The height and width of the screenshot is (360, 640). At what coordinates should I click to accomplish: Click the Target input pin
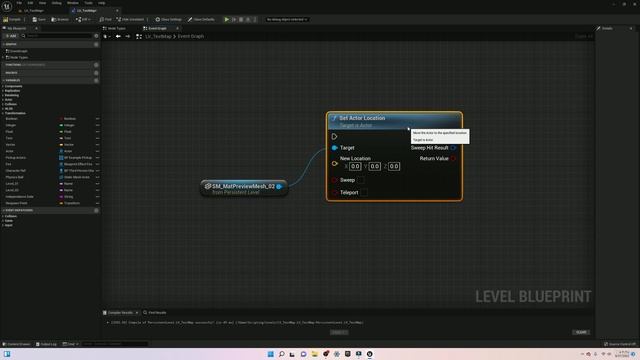pos(334,148)
